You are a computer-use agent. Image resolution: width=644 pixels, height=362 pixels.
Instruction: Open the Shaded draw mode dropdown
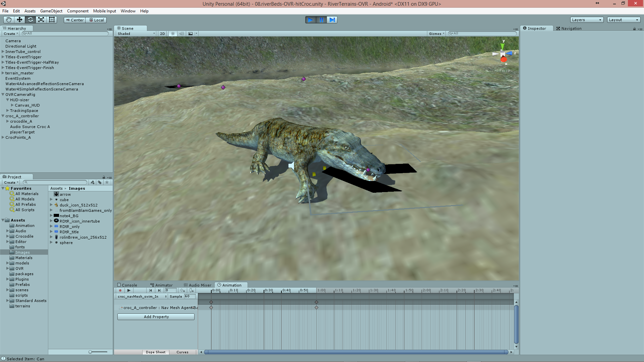[136, 34]
